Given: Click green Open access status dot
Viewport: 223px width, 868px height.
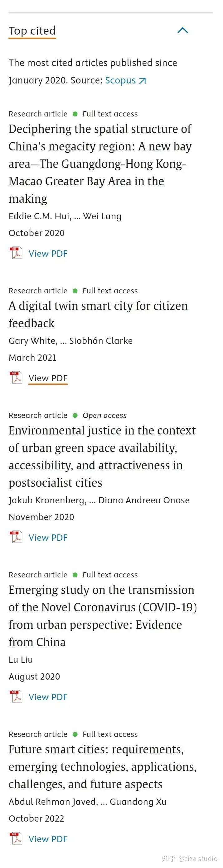Looking at the screenshot, I should (75, 415).
